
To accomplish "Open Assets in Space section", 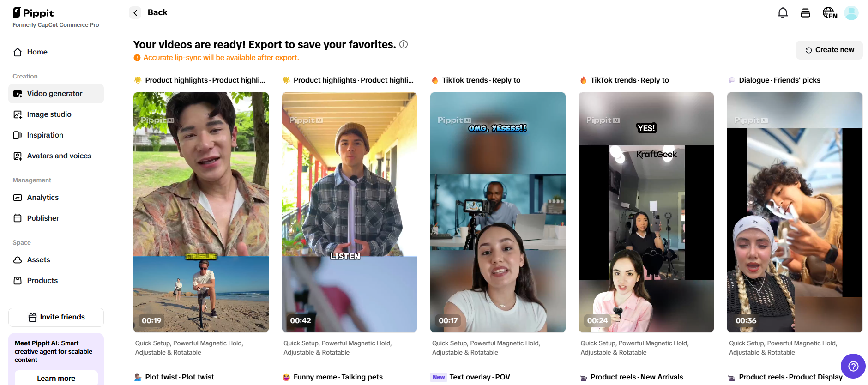I will point(56,260).
